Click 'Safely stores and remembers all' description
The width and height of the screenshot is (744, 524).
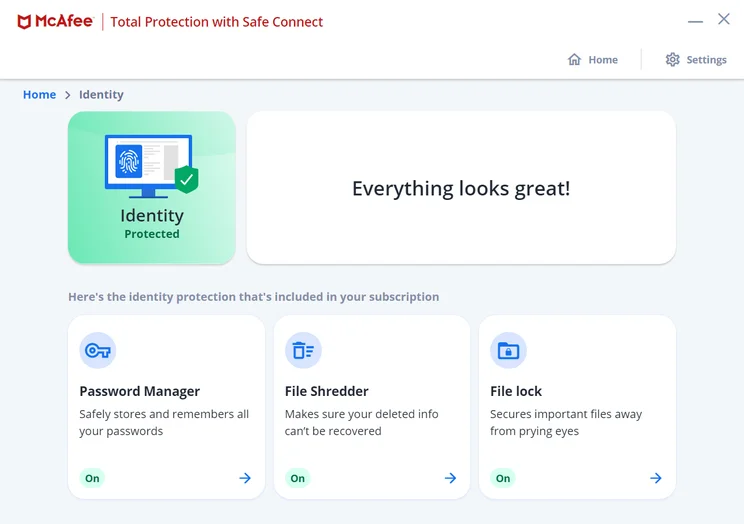click(x=164, y=414)
